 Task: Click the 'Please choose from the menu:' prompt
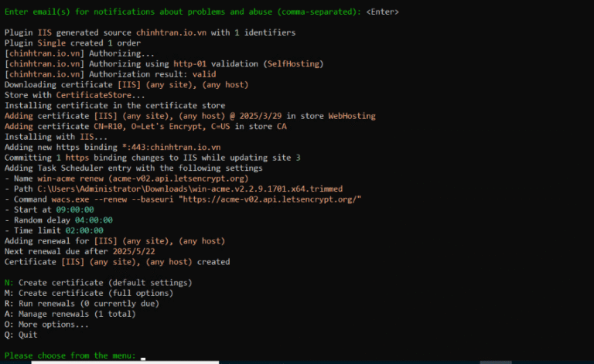70,355
